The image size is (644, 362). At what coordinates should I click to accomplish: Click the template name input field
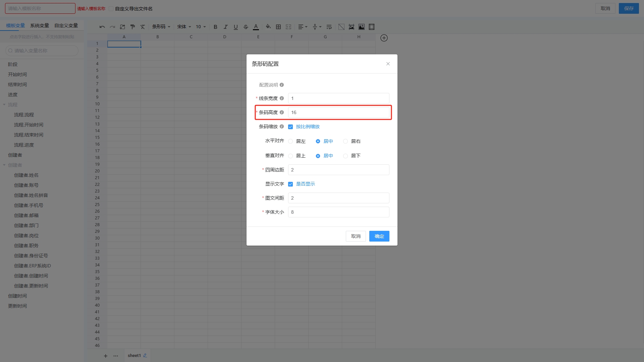(x=40, y=8)
